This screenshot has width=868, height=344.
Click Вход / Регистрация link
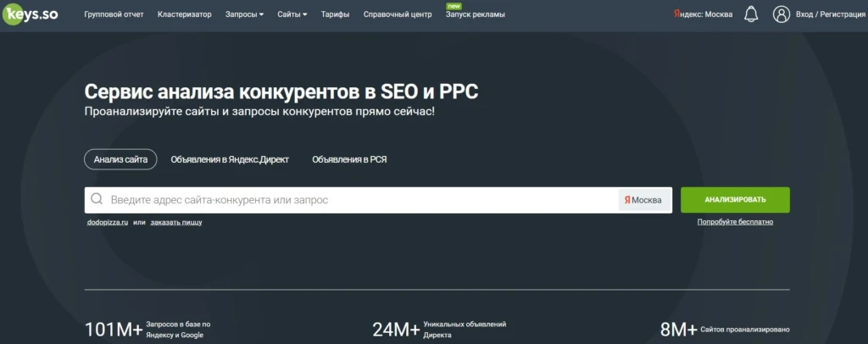click(x=831, y=14)
